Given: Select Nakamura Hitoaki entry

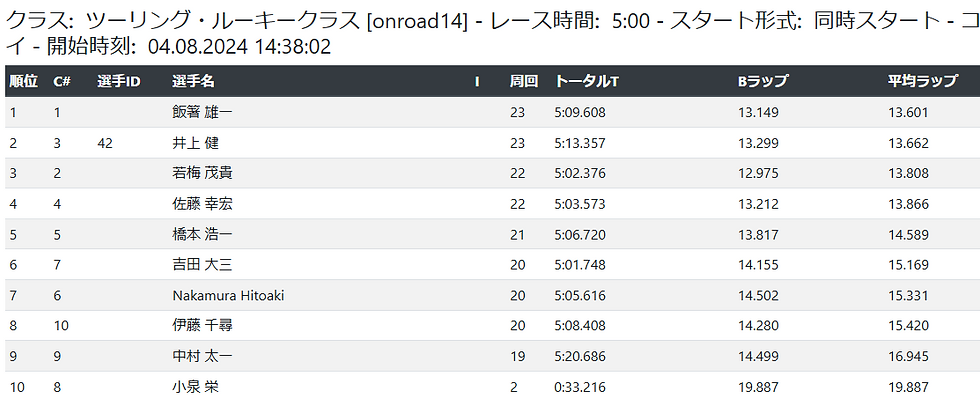Looking at the screenshot, I should click(226, 295).
